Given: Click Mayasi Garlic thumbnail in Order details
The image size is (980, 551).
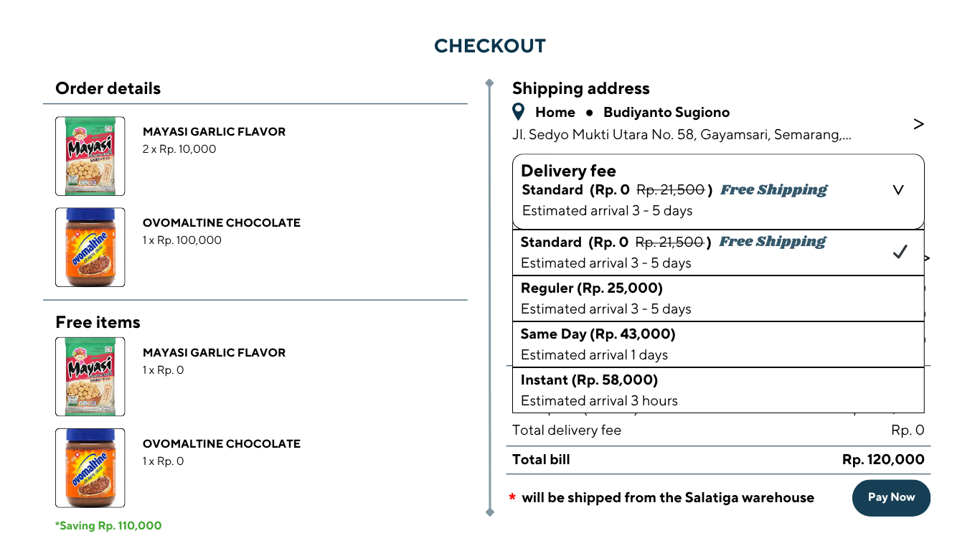Looking at the screenshot, I should pos(90,156).
